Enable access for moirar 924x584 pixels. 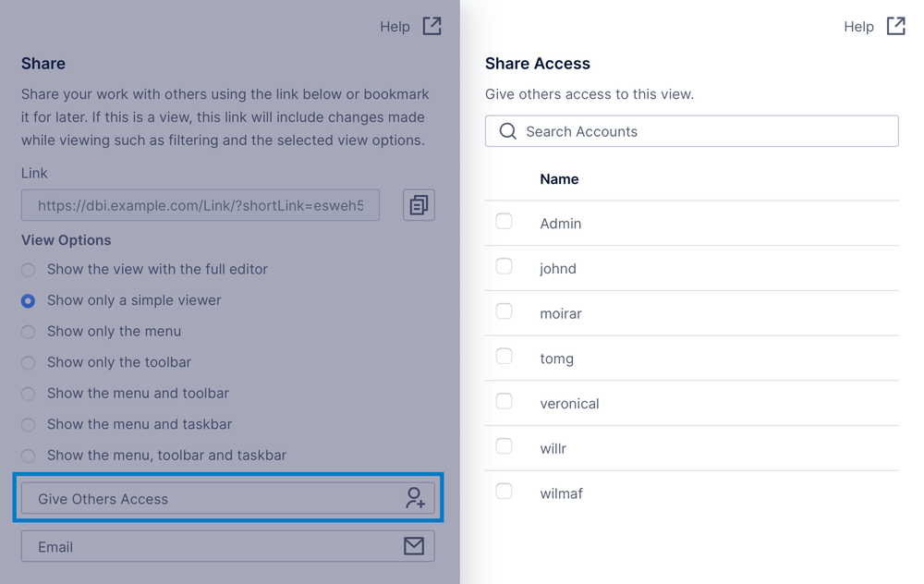(x=504, y=311)
